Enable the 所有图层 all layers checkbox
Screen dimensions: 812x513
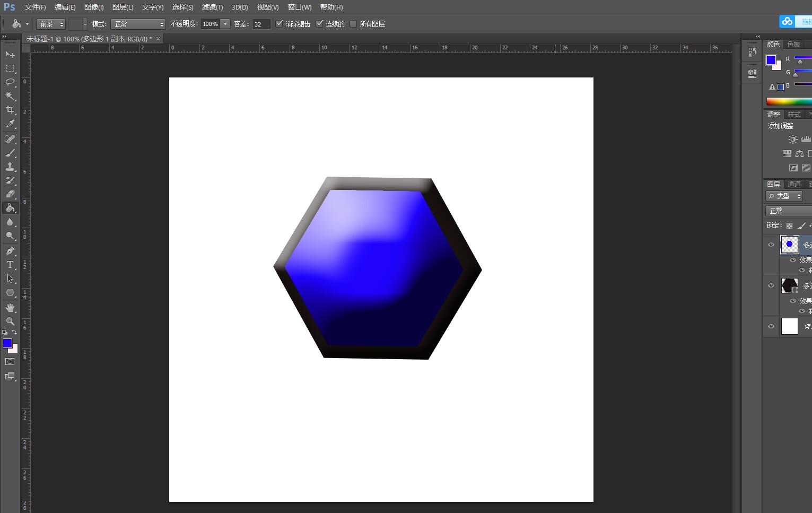coord(353,24)
